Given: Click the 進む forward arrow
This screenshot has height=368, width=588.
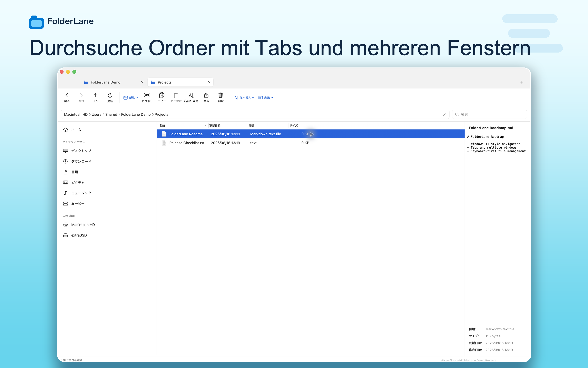Looking at the screenshot, I should tap(81, 97).
